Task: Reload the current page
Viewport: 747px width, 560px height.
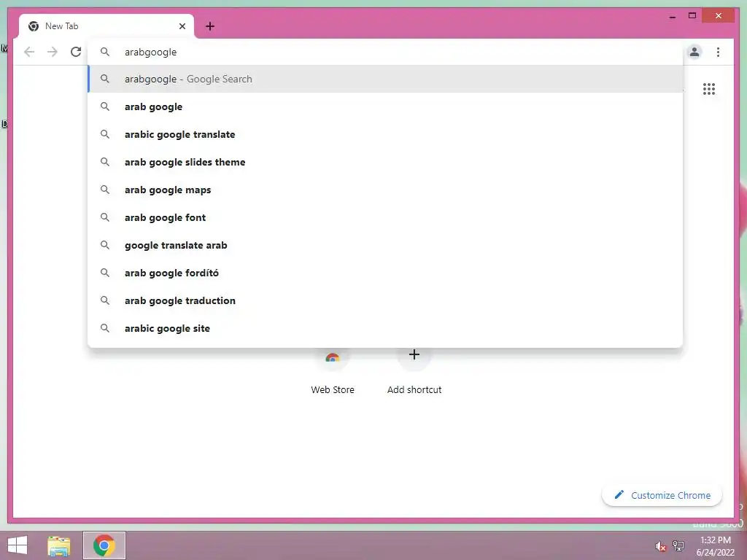Action: (x=76, y=52)
